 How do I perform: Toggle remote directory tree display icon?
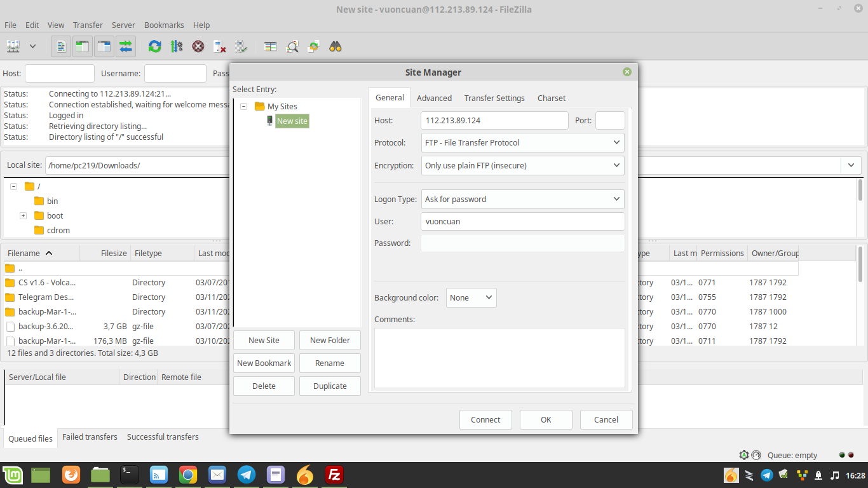point(104,46)
